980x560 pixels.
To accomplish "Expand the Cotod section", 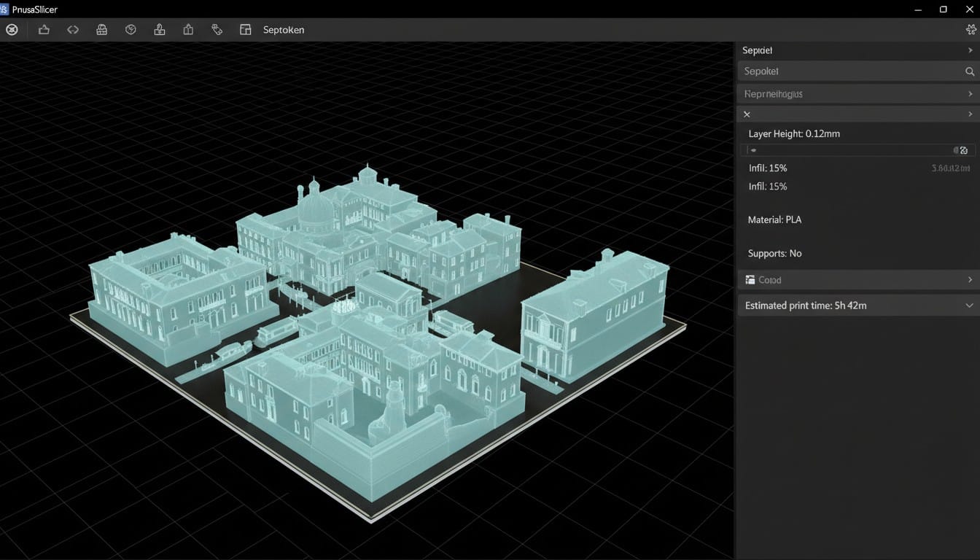I will (970, 280).
